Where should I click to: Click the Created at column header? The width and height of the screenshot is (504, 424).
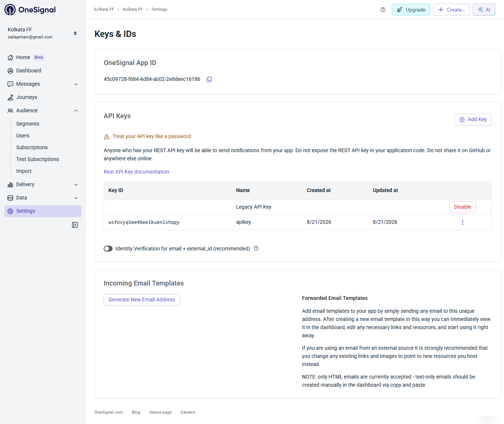point(319,190)
